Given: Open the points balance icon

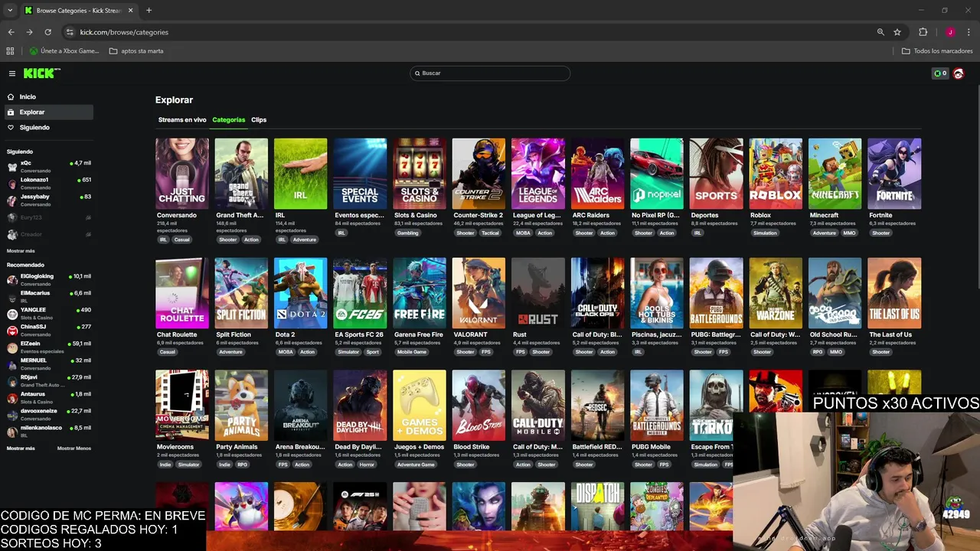Looking at the screenshot, I should (x=940, y=73).
